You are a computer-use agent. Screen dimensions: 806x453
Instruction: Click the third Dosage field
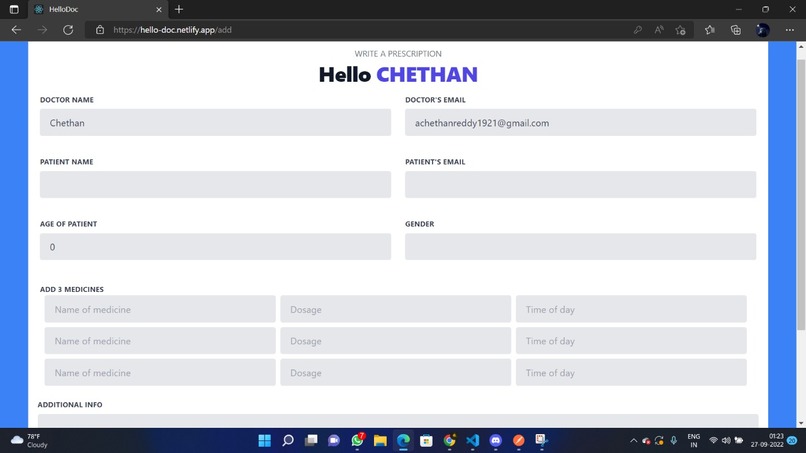click(395, 372)
